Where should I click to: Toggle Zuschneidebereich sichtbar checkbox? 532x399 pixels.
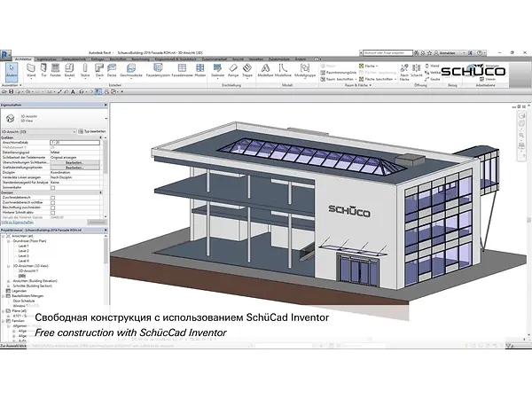(x=52, y=202)
